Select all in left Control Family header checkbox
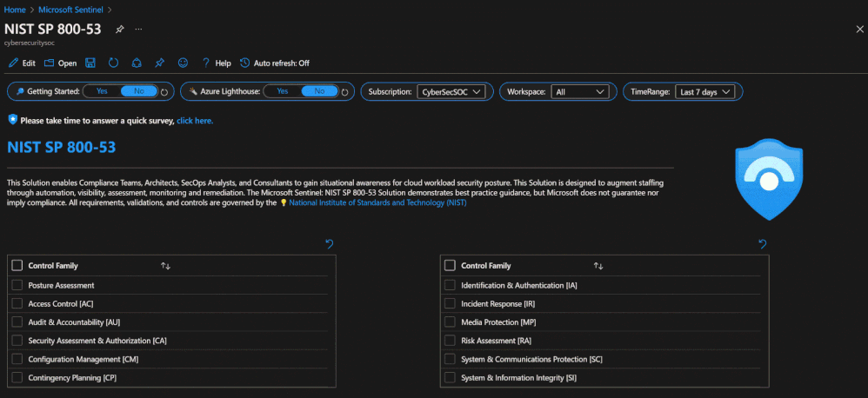 pyautogui.click(x=17, y=266)
